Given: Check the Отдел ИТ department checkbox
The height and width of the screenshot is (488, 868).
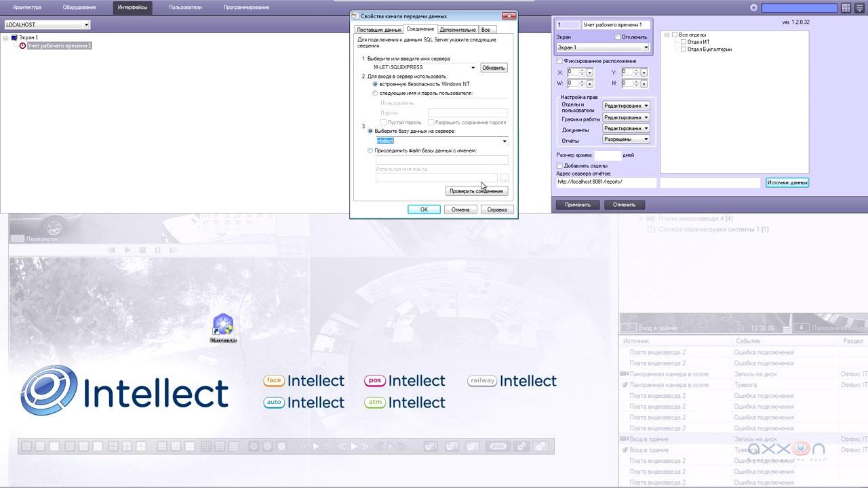Looking at the screenshot, I should click(x=683, y=42).
